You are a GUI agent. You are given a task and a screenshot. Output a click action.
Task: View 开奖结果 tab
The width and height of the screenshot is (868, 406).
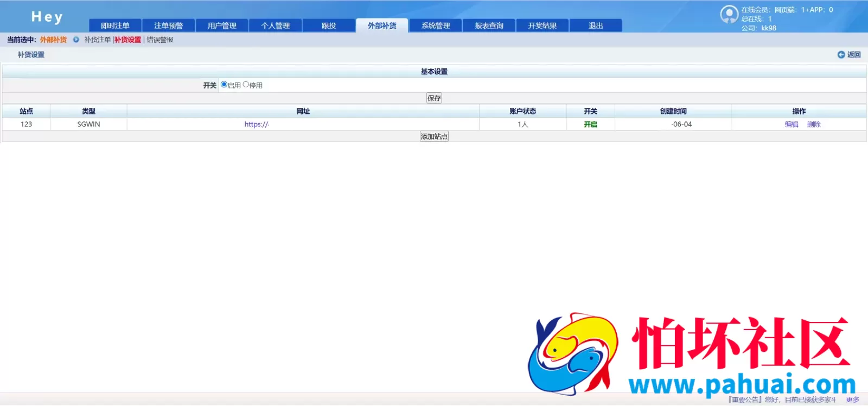click(x=542, y=25)
